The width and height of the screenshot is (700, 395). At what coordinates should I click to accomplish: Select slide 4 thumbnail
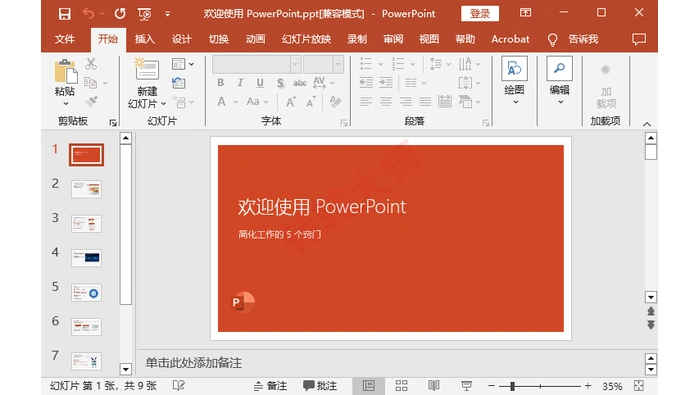coord(86,258)
